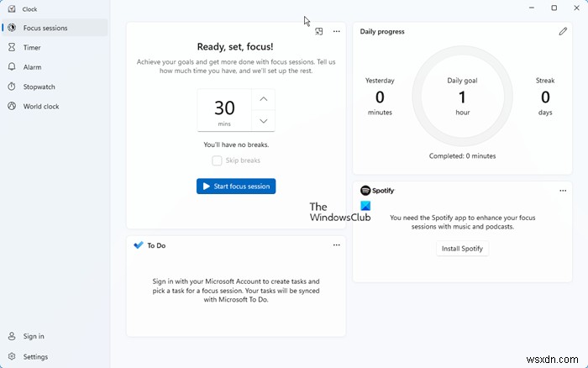Toggle the Skip breaks checkbox
588x368 pixels.
(x=217, y=160)
